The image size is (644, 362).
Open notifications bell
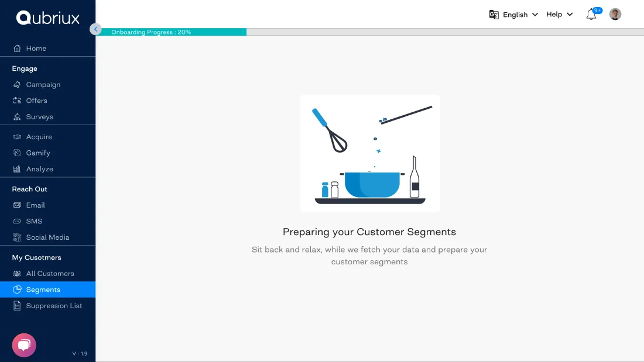click(x=591, y=15)
